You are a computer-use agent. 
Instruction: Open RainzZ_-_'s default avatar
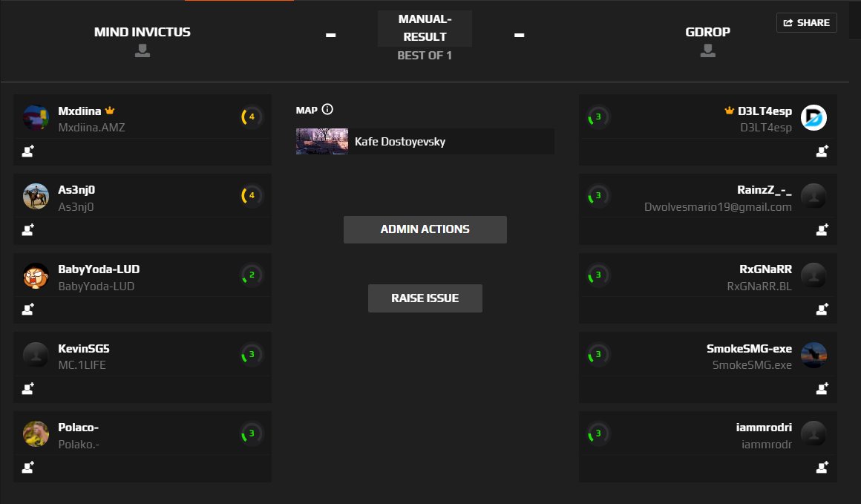[813, 197]
